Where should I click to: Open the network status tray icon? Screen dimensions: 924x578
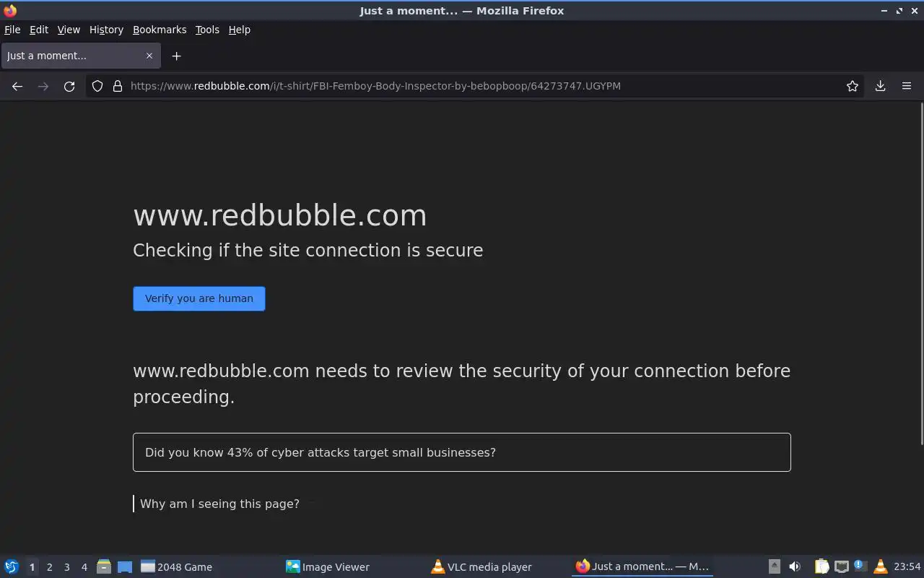tap(841, 566)
